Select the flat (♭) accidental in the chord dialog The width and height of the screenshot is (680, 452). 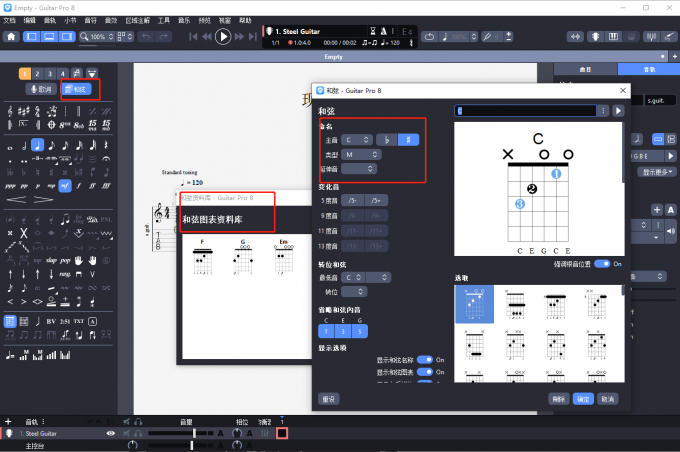[x=386, y=140]
